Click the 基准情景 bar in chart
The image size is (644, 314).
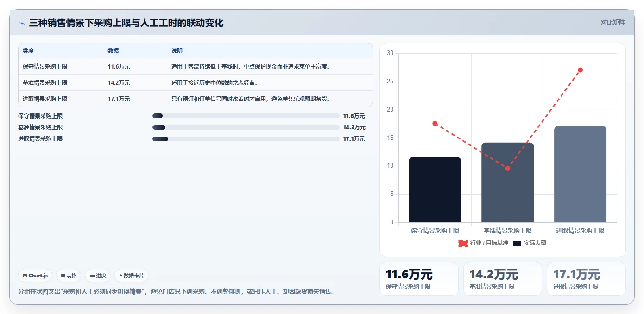pyautogui.click(x=508, y=182)
